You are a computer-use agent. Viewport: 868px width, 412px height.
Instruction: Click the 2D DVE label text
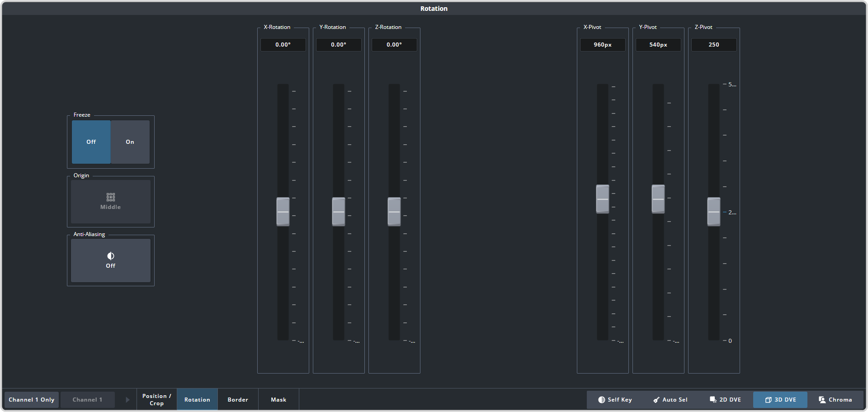[x=730, y=400]
